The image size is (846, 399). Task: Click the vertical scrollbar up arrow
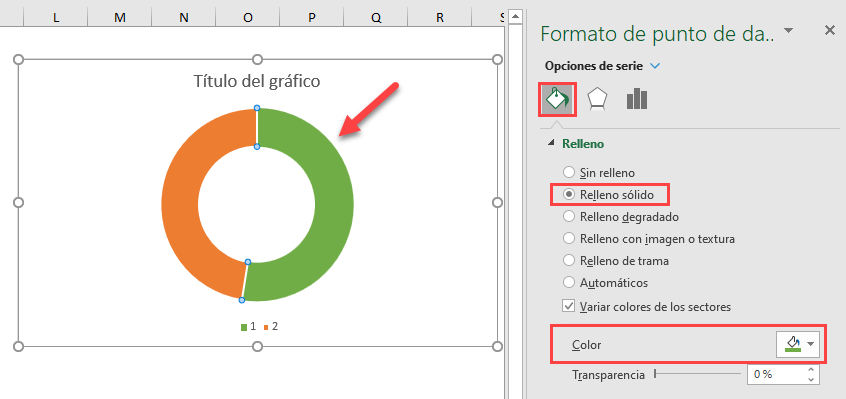click(x=516, y=17)
